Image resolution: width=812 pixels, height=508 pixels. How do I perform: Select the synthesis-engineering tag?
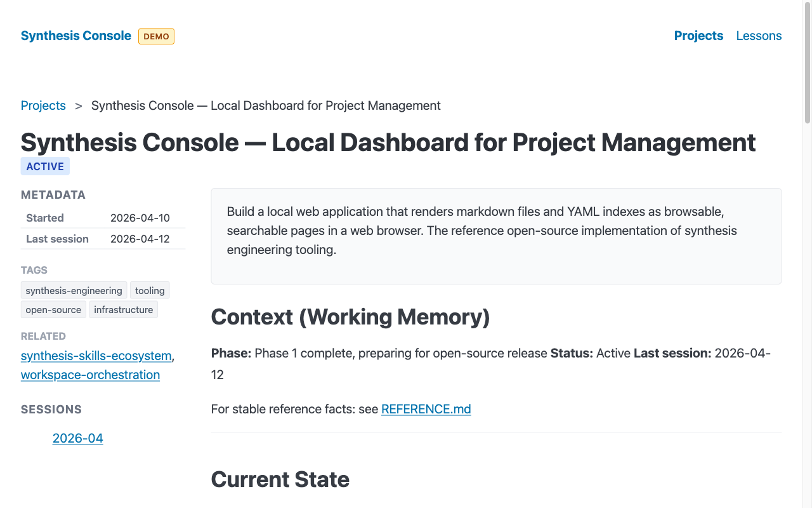tap(74, 290)
